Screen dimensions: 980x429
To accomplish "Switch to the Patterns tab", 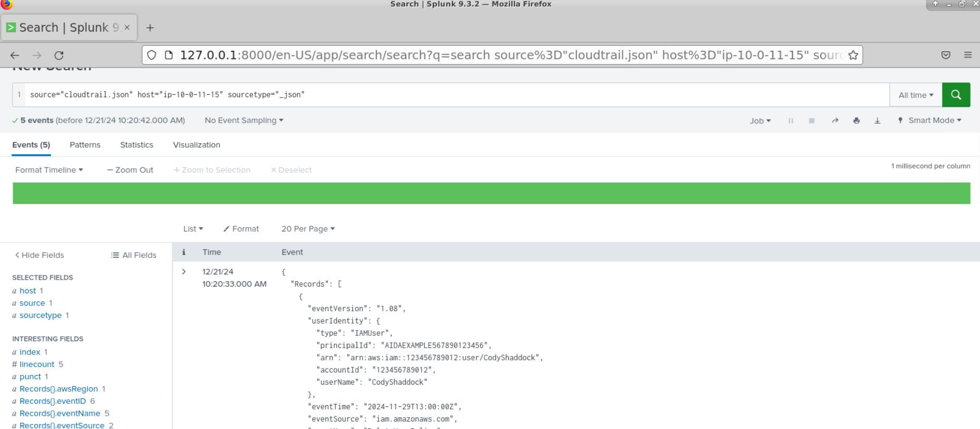I will pos(85,145).
